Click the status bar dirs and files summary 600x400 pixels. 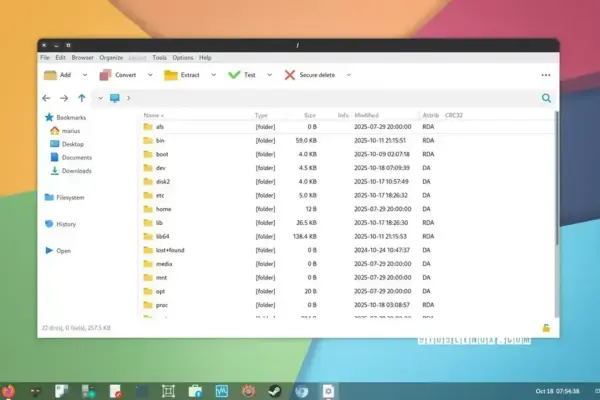click(x=76, y=328)
